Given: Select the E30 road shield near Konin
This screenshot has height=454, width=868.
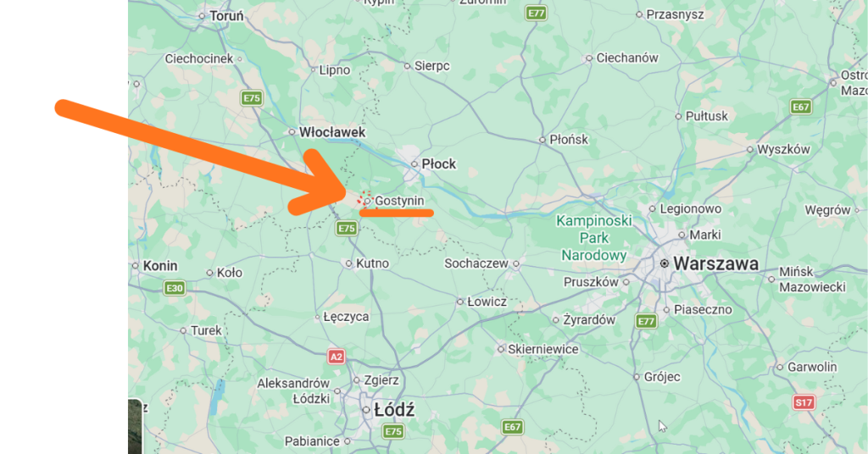Looking at the screenshot, I should point(175,288).
